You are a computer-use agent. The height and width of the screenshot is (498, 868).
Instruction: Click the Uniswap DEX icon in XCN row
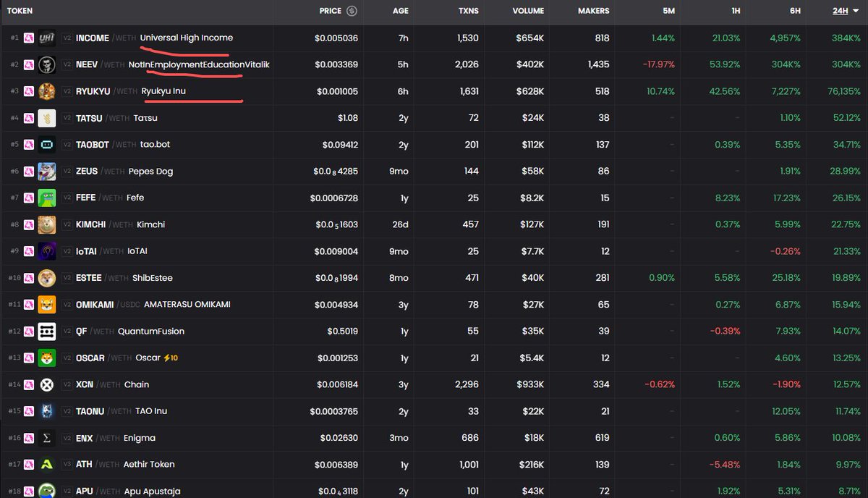(29, 384)
